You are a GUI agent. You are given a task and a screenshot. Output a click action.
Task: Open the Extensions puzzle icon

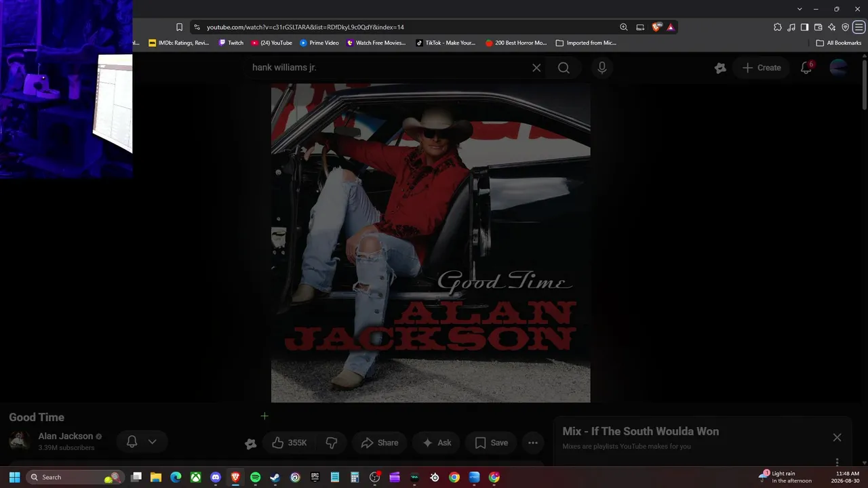pyautogui.click(x=778, y=27)
